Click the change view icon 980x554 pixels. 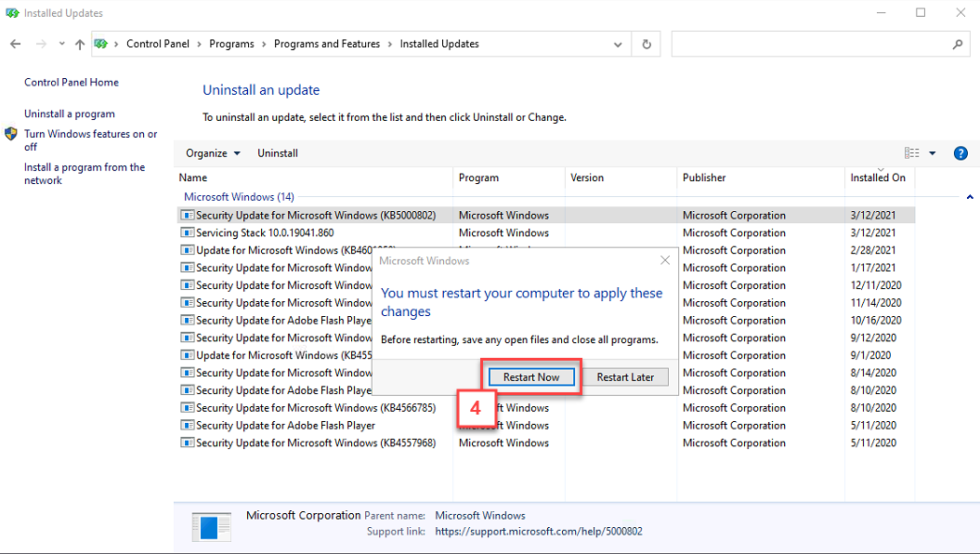coord(912,153)
